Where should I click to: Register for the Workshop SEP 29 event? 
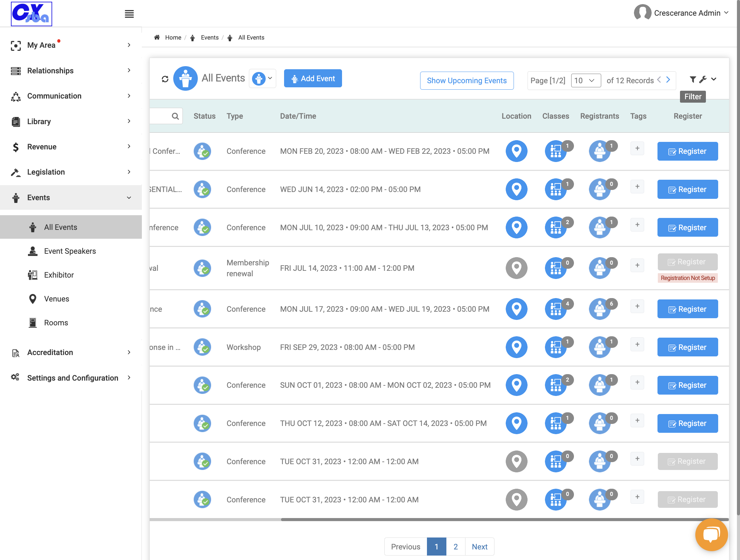click(x=687, y=347)
